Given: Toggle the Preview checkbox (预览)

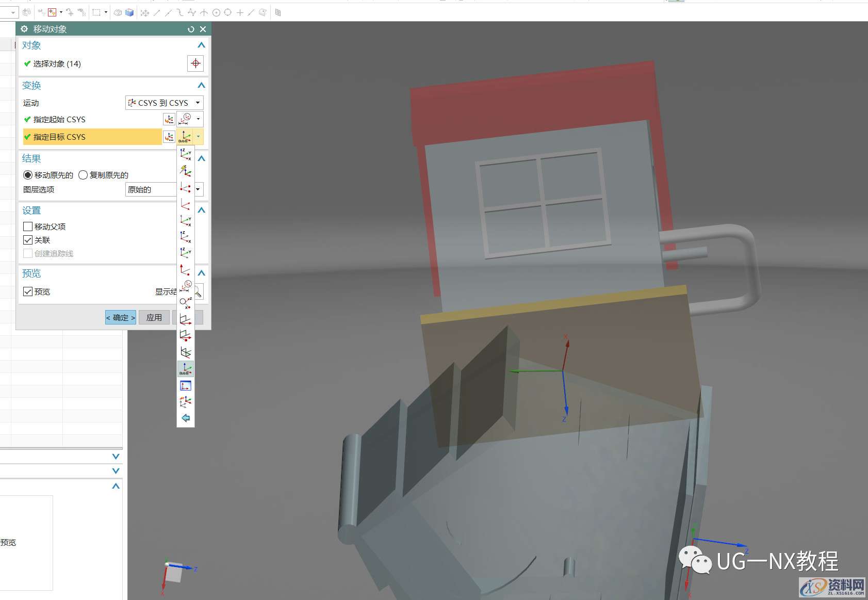Looking at the screenshot, I should click(x=28, y=291).
